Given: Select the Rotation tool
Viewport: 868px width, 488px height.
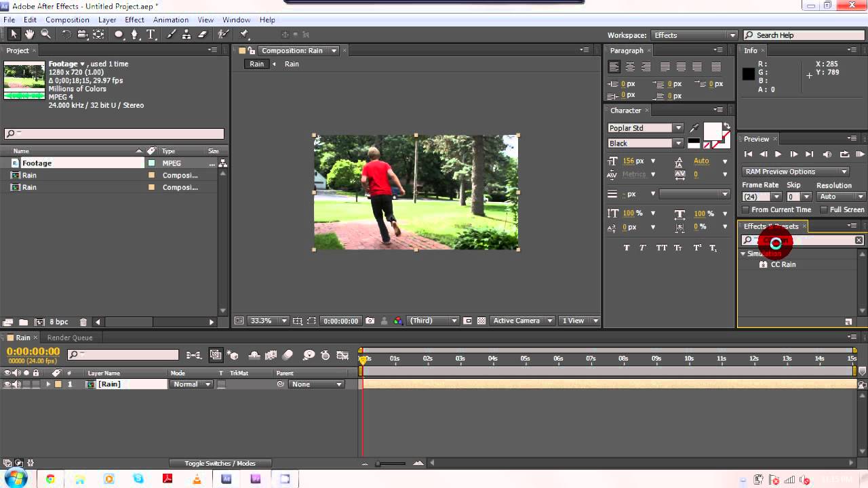Looking at the screenshot, I should click(x=66, y=34).
